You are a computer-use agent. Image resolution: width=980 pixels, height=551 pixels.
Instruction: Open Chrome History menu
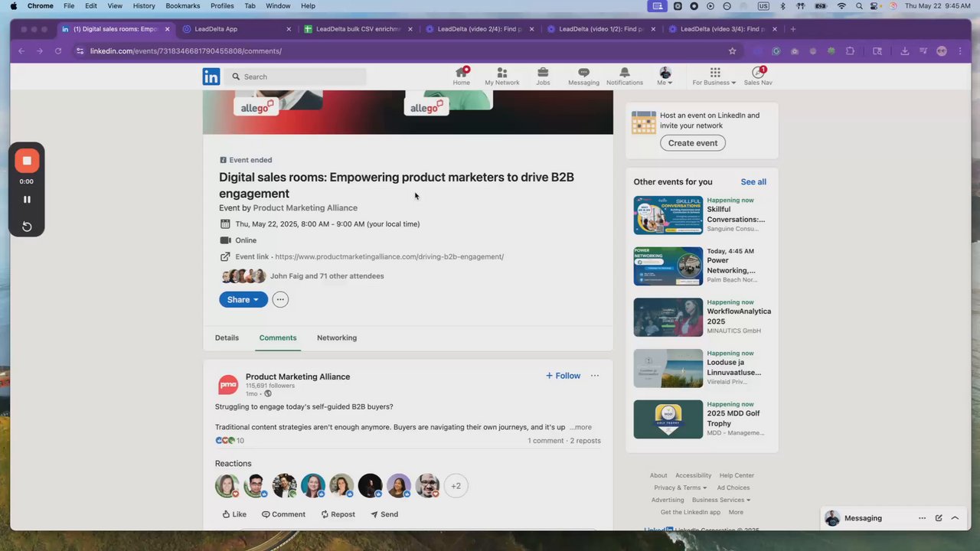click(144, 5)
